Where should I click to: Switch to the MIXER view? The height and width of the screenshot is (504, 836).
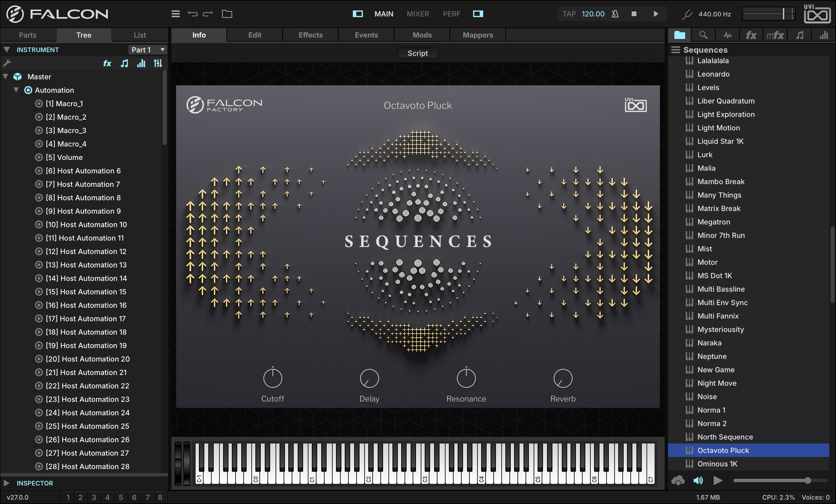[418, 14]
